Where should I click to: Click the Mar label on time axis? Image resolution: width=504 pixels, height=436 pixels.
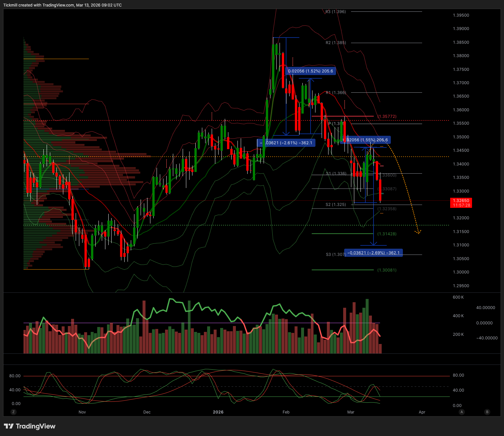pyautogui.click(x=351, y=412)
